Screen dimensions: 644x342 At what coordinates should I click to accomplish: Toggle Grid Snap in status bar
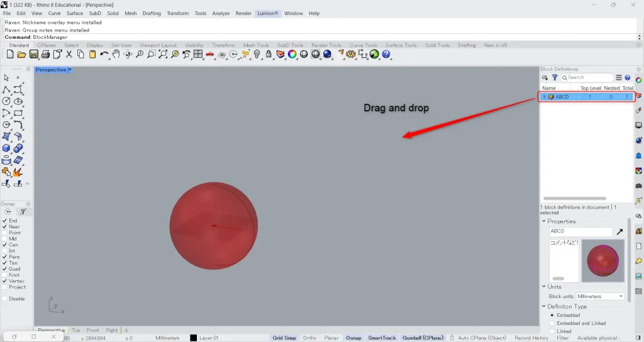coord(284,338)
